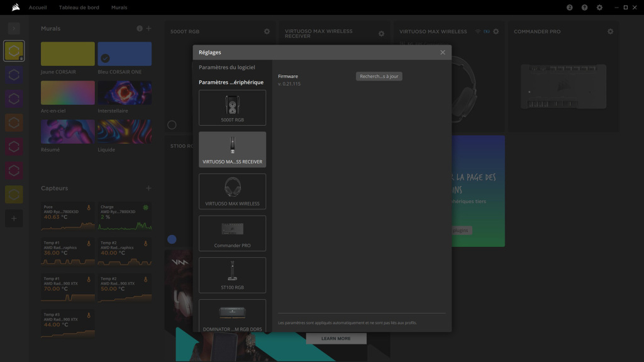644x362 pixels.
Task: Open Temp #2 Radeon 900 XTX 50 °C card
Action: tap(125, 288)
